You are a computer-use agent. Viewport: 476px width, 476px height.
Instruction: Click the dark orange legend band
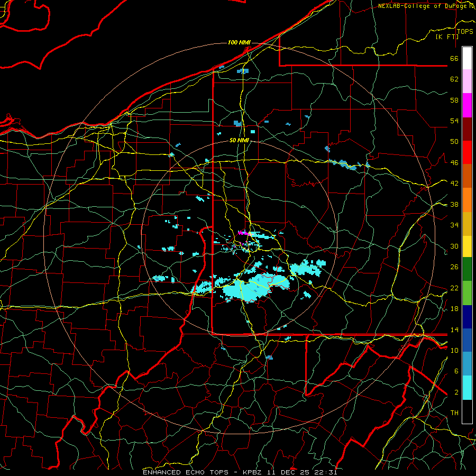pos(467,176)
